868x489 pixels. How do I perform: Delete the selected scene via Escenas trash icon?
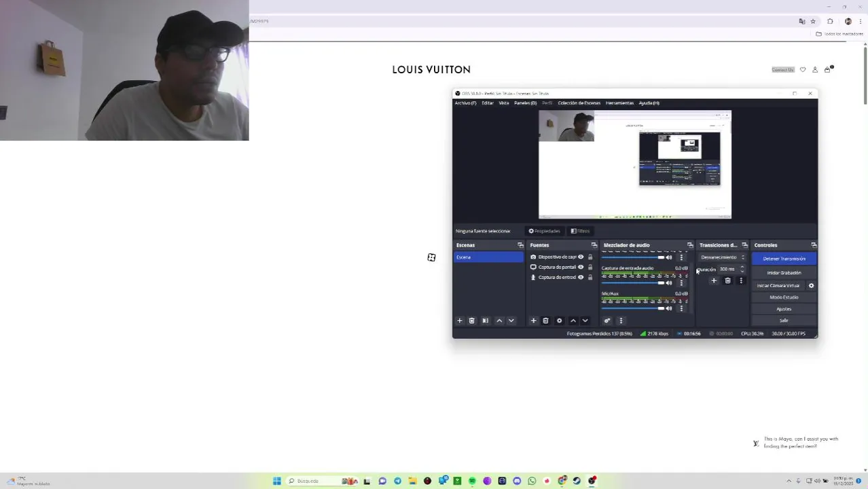coord(472,321)
